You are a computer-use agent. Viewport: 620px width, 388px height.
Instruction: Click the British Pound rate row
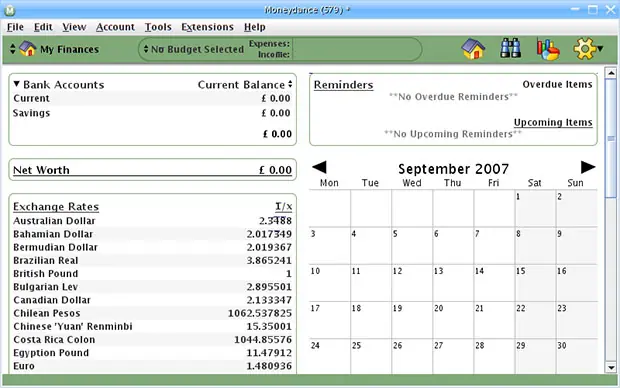pos(152,274)
